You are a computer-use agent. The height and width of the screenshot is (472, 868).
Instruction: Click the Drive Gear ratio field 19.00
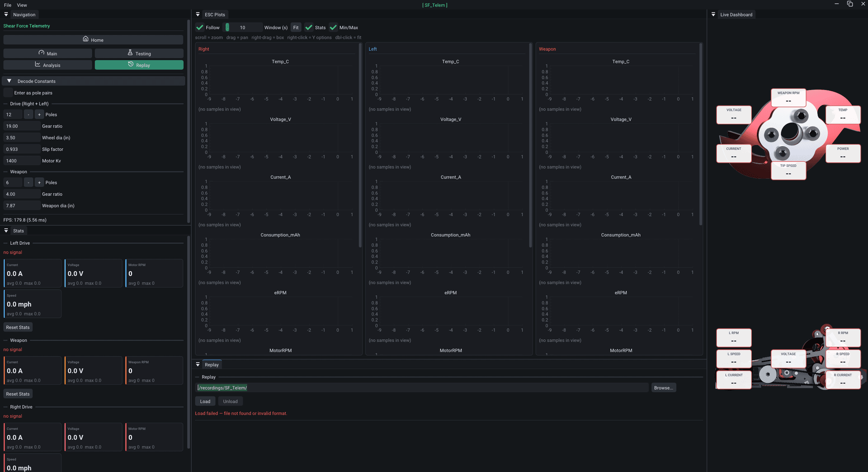click(22, 126)
